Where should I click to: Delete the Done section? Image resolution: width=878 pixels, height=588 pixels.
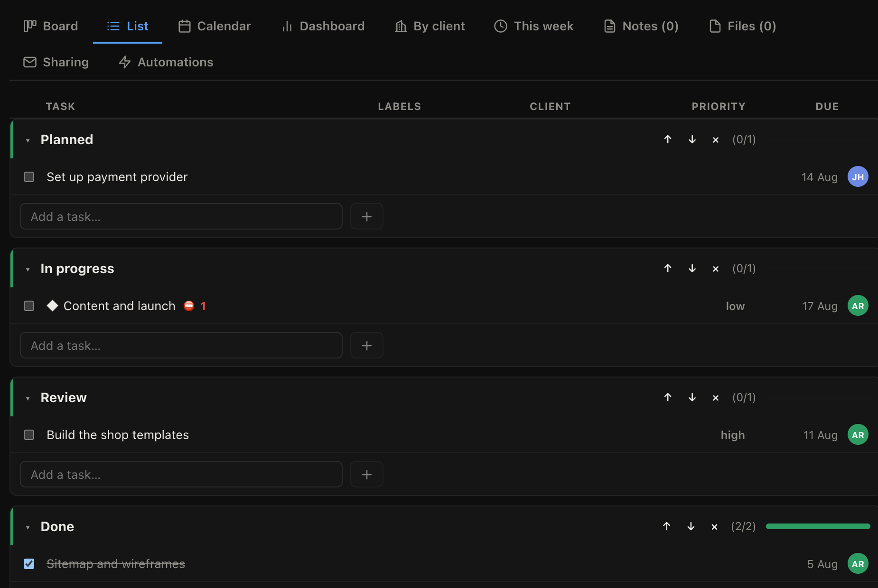click(714, 527)
